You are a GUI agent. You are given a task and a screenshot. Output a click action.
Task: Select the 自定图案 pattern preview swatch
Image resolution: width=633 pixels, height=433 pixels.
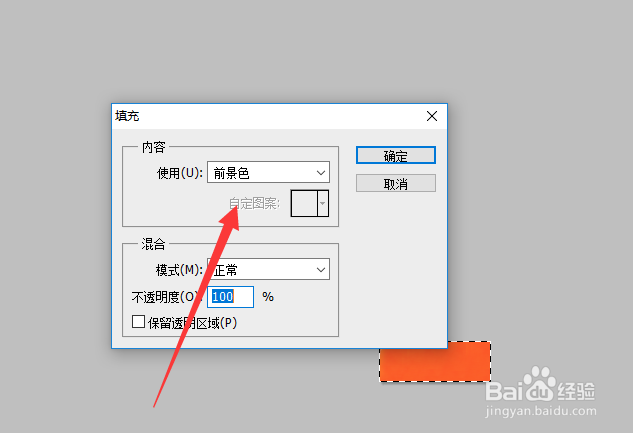tap(304, 203)
